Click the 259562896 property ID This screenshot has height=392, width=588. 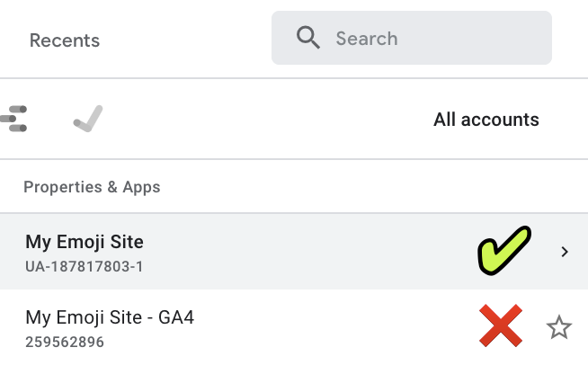65,342
